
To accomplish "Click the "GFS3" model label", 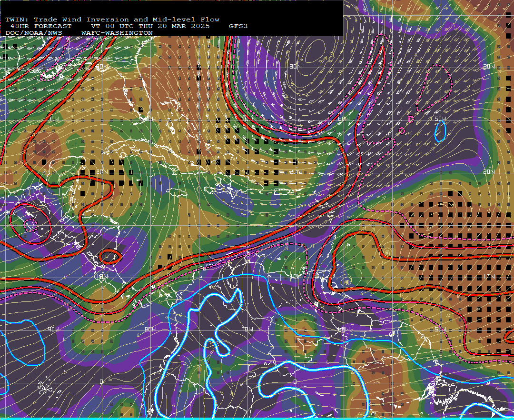I will pos(238,26).
